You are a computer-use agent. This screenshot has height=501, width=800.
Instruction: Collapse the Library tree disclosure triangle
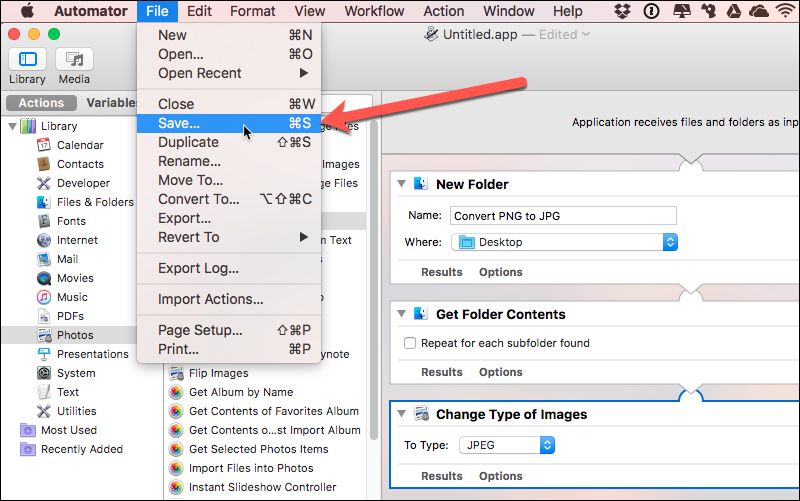[x=11, y=126]
